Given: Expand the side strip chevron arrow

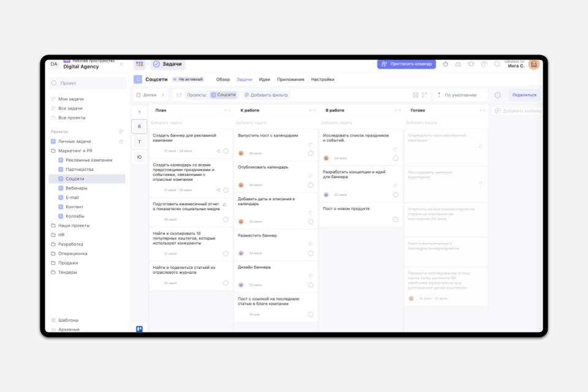Looking at the screenshot, I should coord(139,112).
